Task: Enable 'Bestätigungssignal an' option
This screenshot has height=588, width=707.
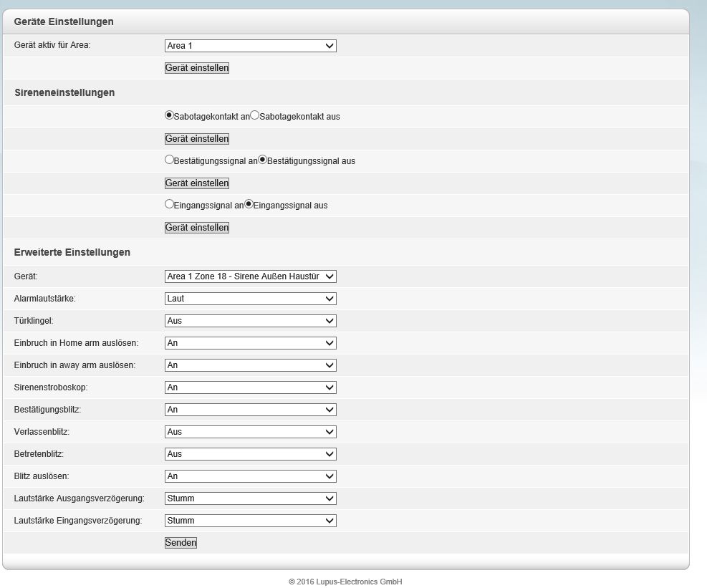Action: (169, 160)
